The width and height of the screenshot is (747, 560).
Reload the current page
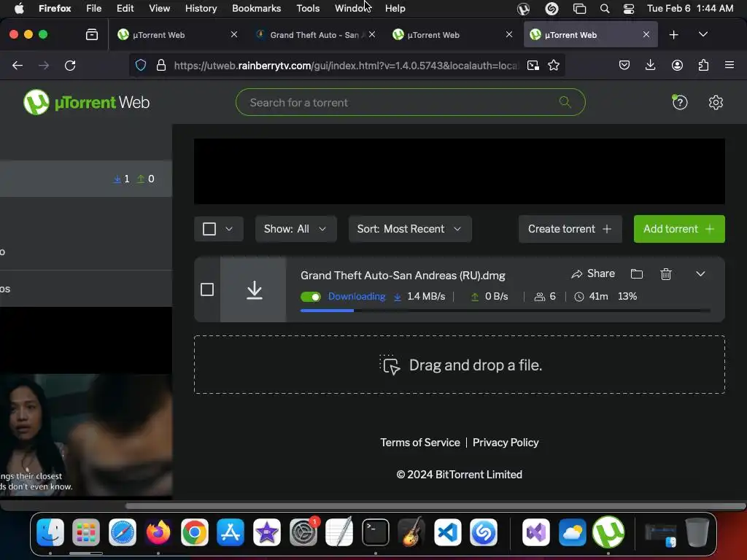[x=70, y=65]
